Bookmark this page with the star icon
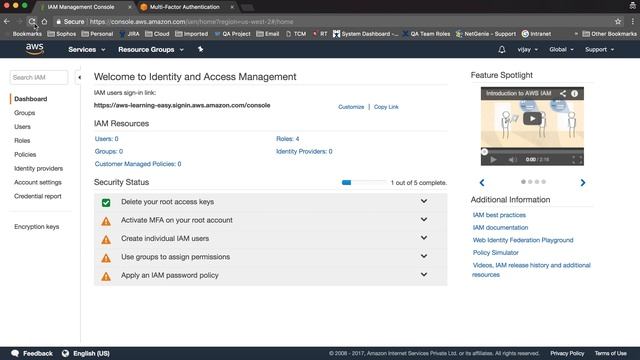This screenshot has height=360, width=640. 618,21
